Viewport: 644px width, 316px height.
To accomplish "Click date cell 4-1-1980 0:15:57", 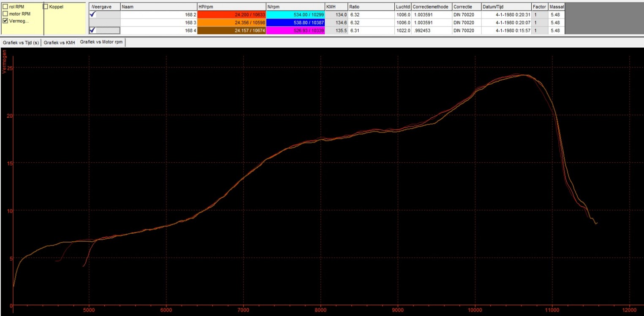I will click(x=506, y=30).
